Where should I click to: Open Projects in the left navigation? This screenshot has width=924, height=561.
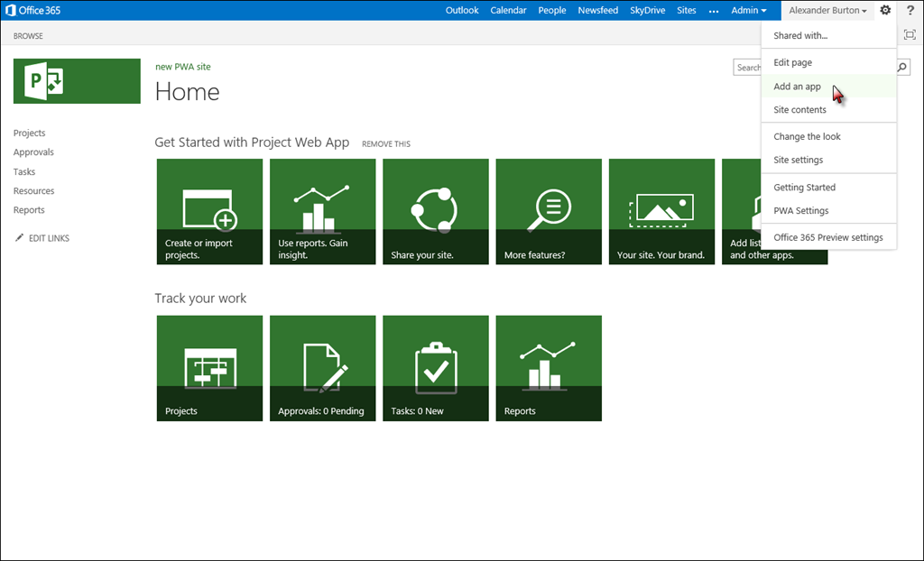tap(30, 133)
